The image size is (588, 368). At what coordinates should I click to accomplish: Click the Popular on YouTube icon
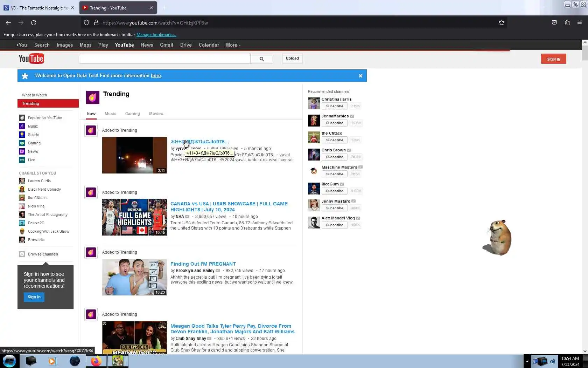22,118
